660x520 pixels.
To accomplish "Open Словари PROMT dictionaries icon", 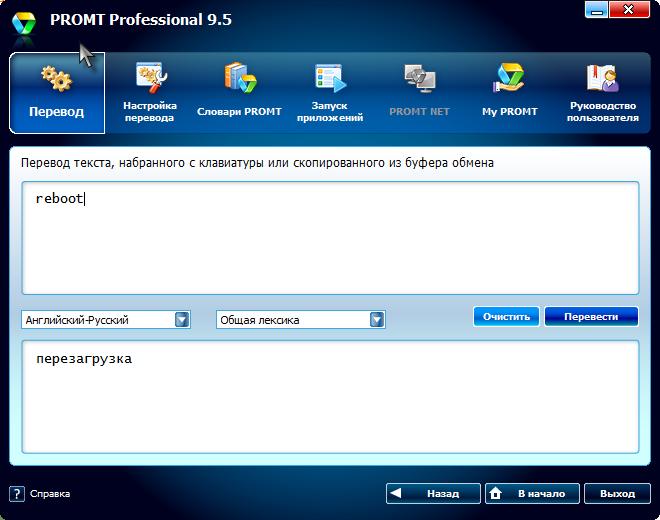I will tap(240, 78).
